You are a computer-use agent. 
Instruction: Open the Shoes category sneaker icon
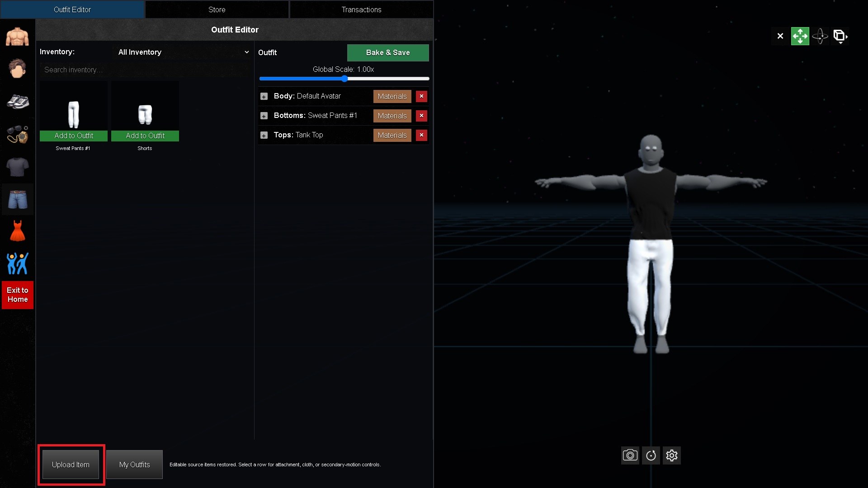coord(17,102)
